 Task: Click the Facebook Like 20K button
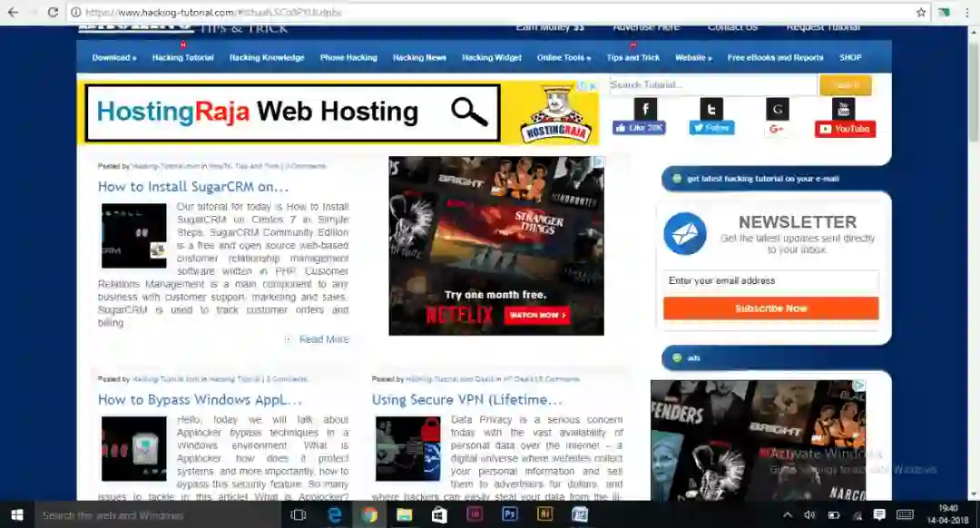pyautogui.click(x=639, y=128)
